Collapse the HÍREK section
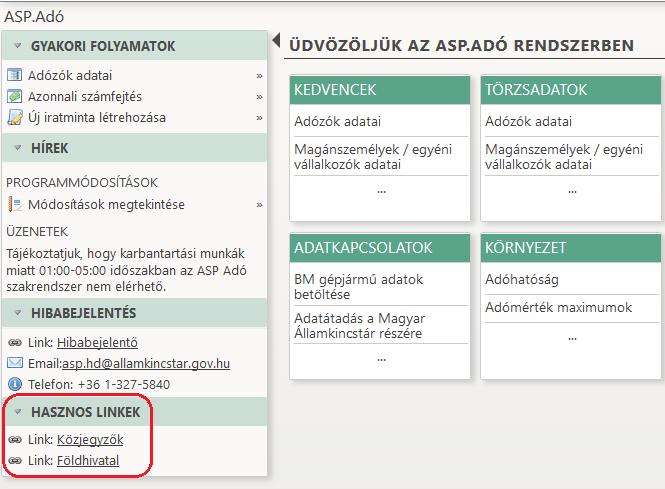Screen dimensions: 665x489 (x=17, y=148)
